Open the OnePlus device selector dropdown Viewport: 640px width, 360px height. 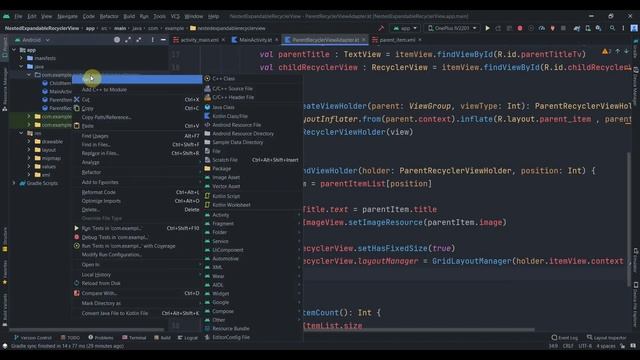click(452, 28)
